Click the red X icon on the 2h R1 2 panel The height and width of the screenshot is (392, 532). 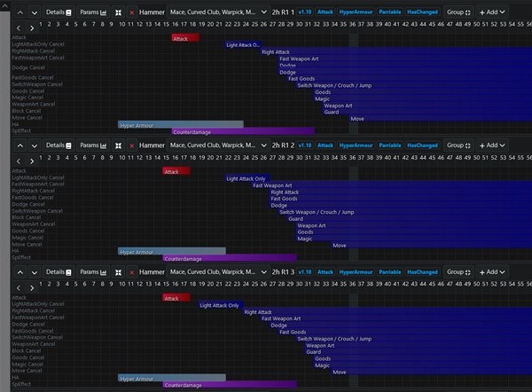(132, 145)
